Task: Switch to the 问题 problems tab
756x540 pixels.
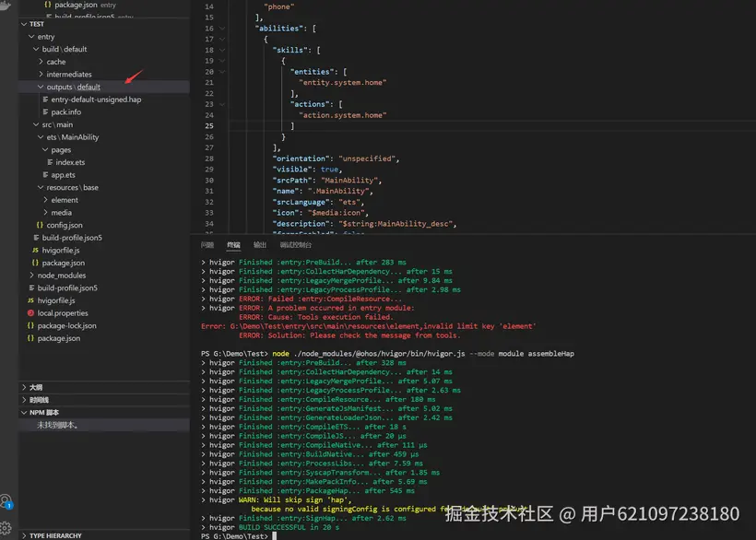Action: pyautogui.click(x=207, y=245)
